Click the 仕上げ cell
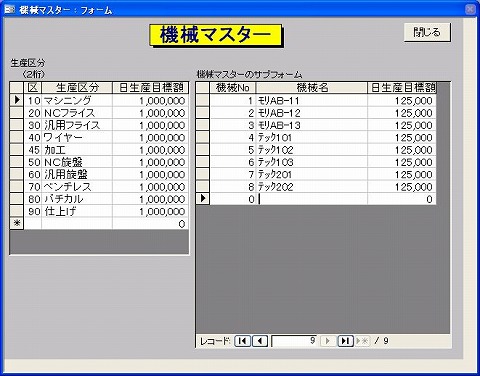 (x=77, y=211)
